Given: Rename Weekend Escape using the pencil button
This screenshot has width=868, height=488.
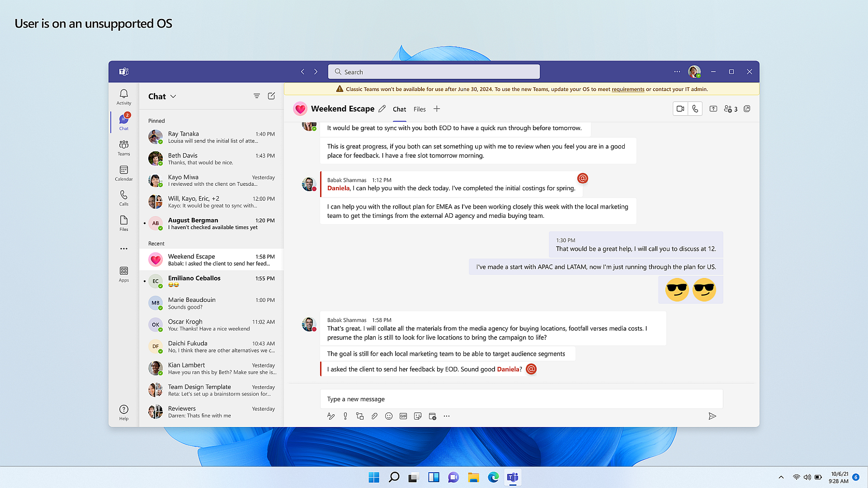Looking at the screenshot, I should (382, 109).
